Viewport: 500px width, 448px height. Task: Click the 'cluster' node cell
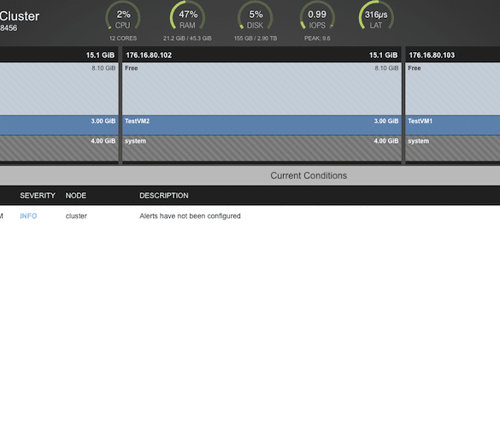pyautogui.click(x=76, y=216)
